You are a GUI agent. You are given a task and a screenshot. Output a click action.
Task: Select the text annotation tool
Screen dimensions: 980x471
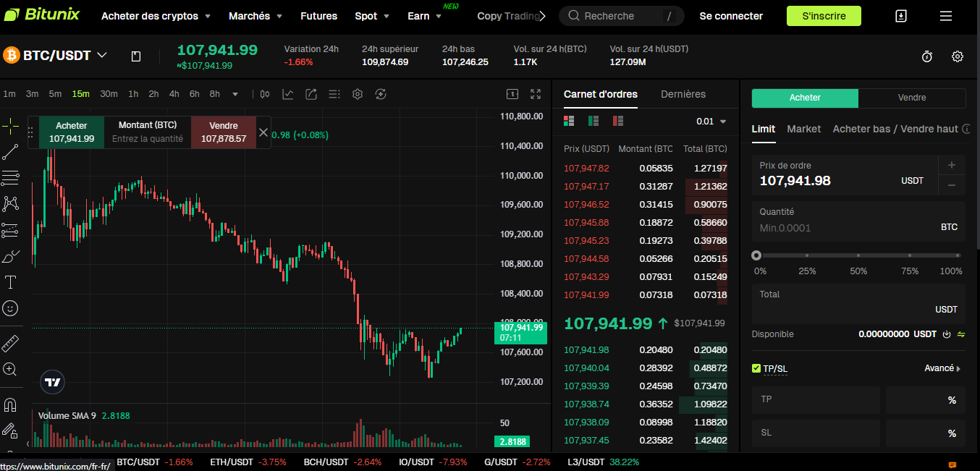pos(11,282)
